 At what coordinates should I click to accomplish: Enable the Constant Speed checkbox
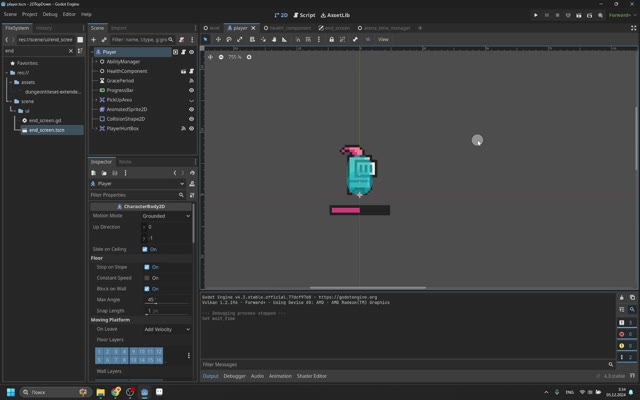(147, 278)
